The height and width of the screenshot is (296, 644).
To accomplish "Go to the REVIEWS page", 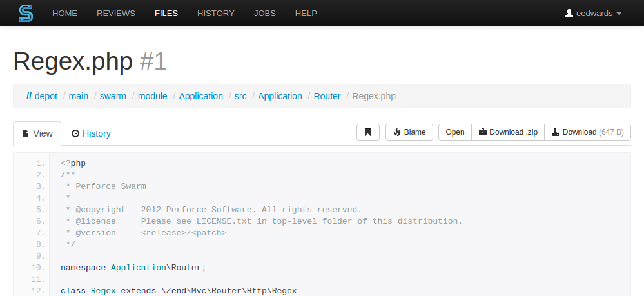I will point(116,13).
